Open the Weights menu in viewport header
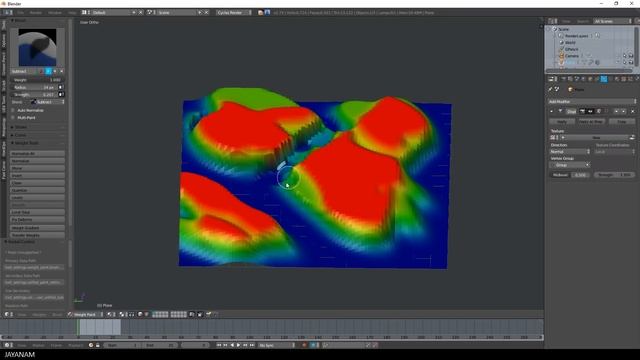 [39, 314]
